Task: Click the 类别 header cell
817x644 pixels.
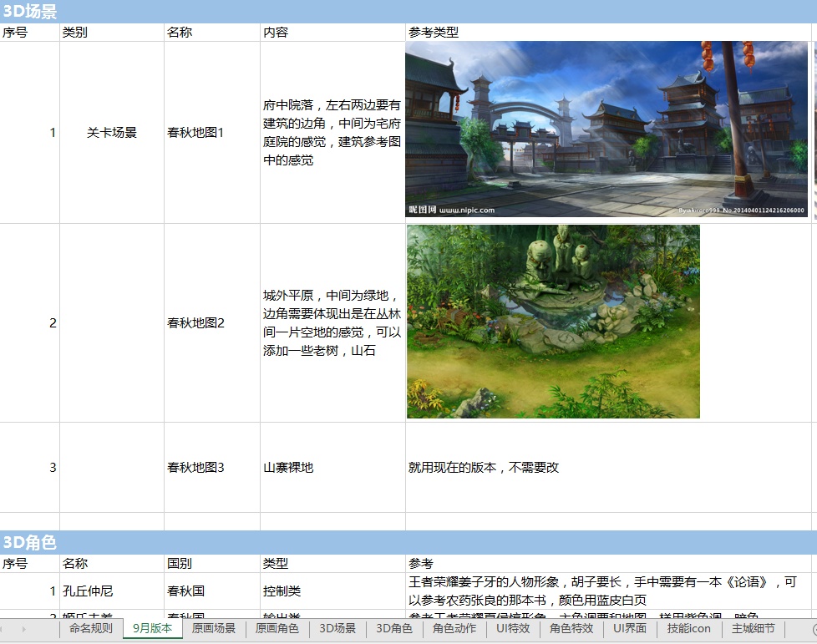Action: click(x=112, y=33)
